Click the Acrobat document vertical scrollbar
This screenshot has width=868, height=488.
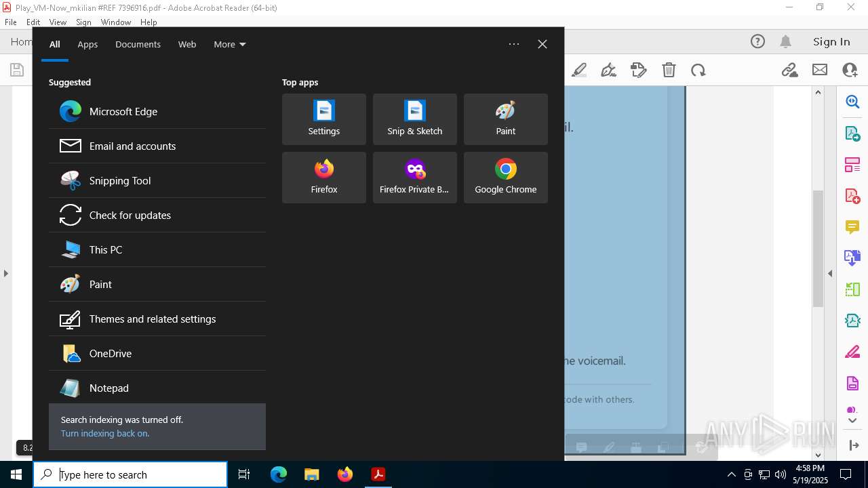click(818, 248)
